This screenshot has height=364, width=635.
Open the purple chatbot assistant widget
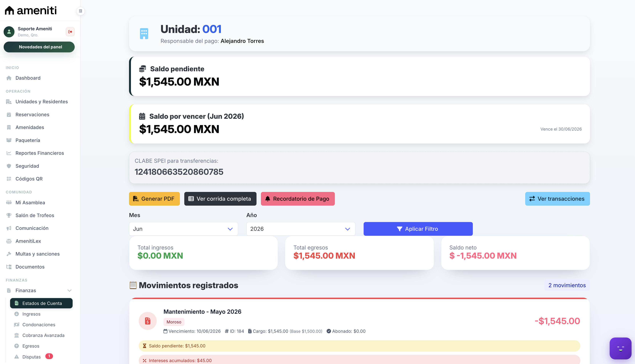(x=621, y=348)
